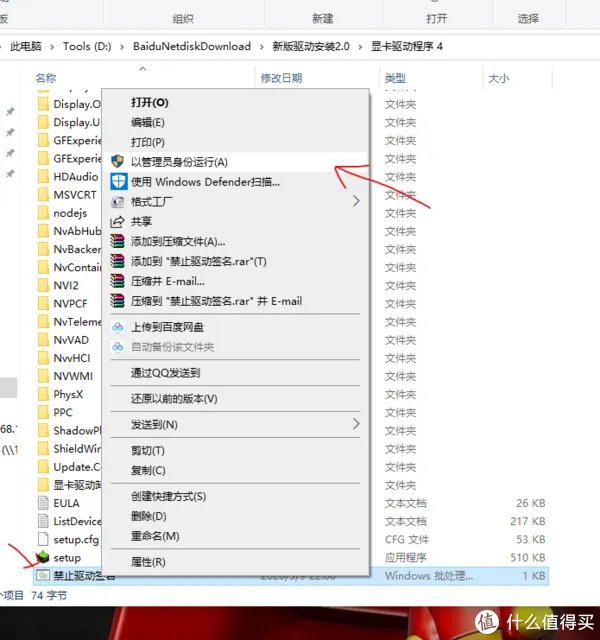Click Baidu Netdisk icon beside 上传到百度网盘
The image size is (600, 640).
click(118, 327)
